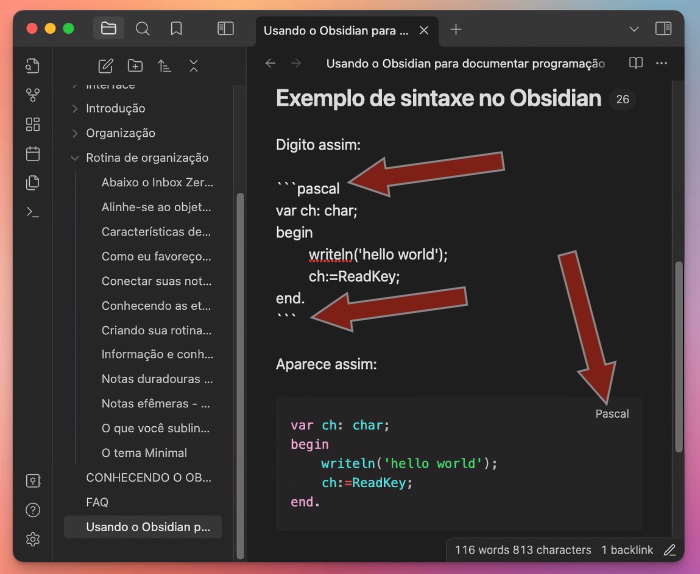Click '116 words 813 characters' status
The image size is (700, 574).
coord(523,550)
